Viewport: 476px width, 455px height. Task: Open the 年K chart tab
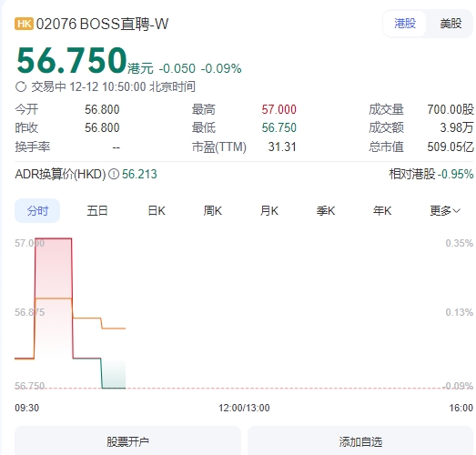[x=382, y=210]
